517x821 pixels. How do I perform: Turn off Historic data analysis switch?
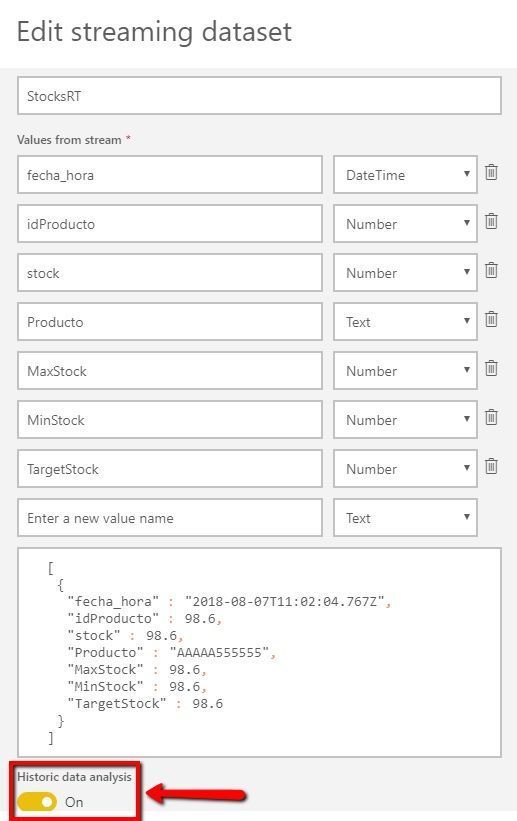pyautogui.click(x=37, y=802)
